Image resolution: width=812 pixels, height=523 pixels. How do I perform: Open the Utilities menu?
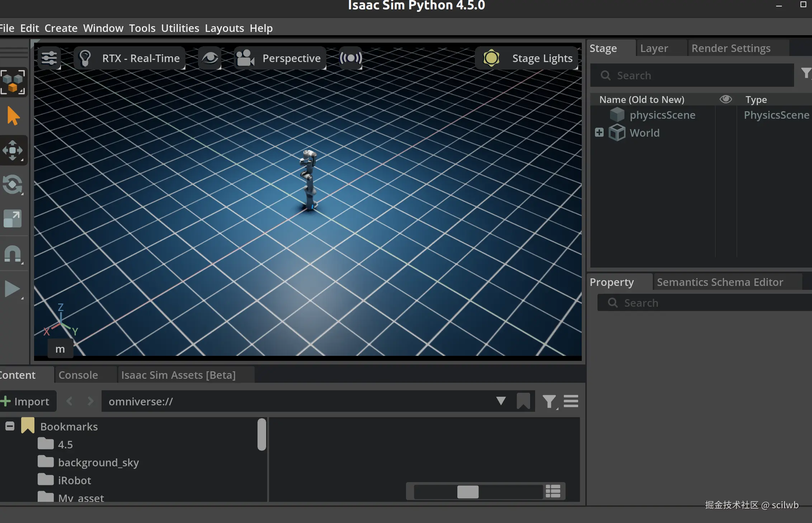tap(180, 28)
